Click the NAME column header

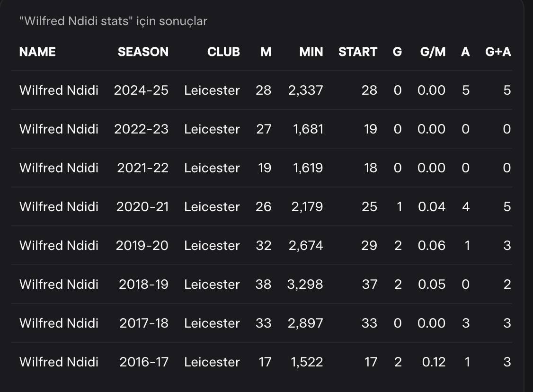(37, 52)
